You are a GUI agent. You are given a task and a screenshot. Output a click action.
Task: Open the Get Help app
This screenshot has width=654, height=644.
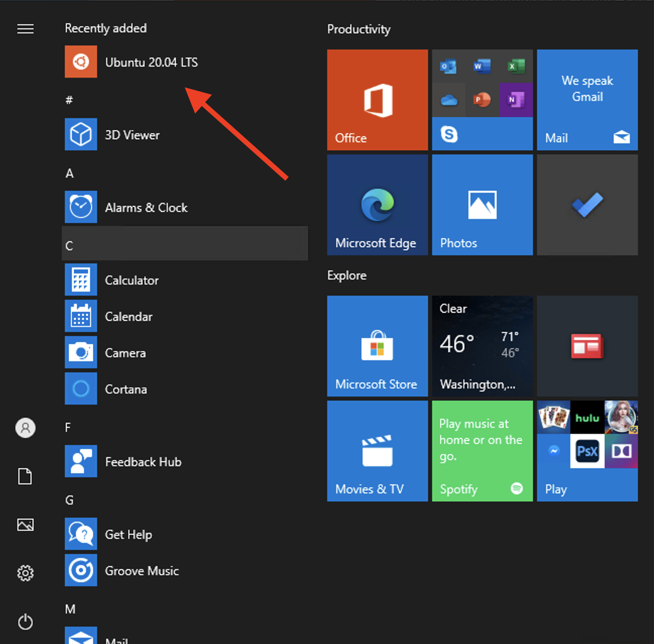185,534
